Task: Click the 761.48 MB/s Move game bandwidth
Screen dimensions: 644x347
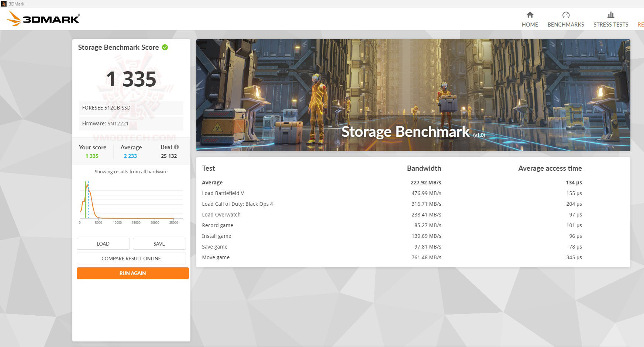Action: [426, 257]
